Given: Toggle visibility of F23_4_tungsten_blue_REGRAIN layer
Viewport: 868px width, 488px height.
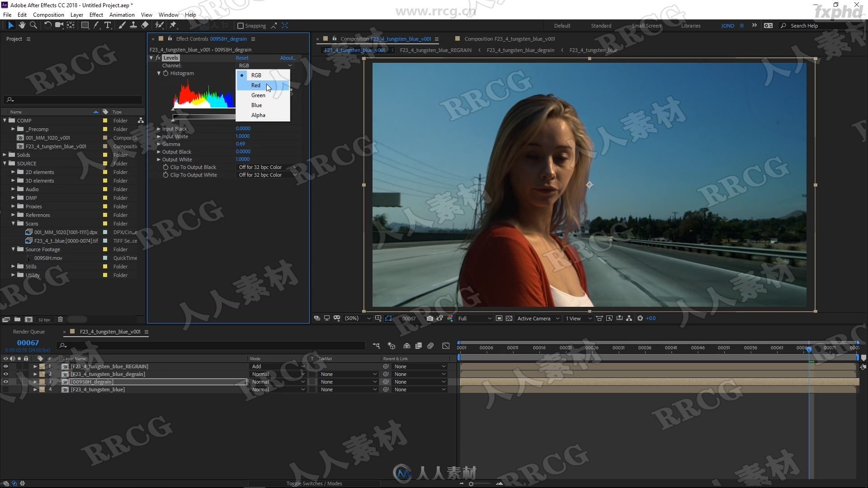Looking at the screenshot, I should click(x=5, y=366).
